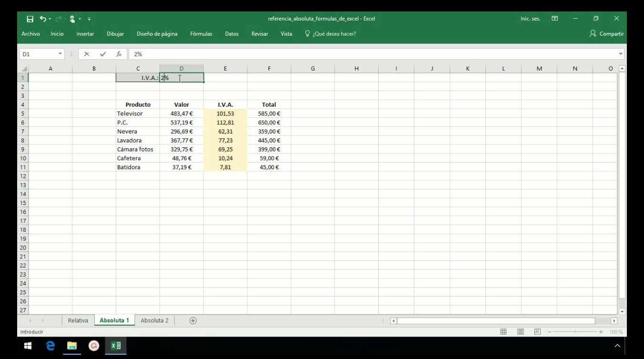
Task: Save the workbook with the Save icon
Action: point(30,19)
